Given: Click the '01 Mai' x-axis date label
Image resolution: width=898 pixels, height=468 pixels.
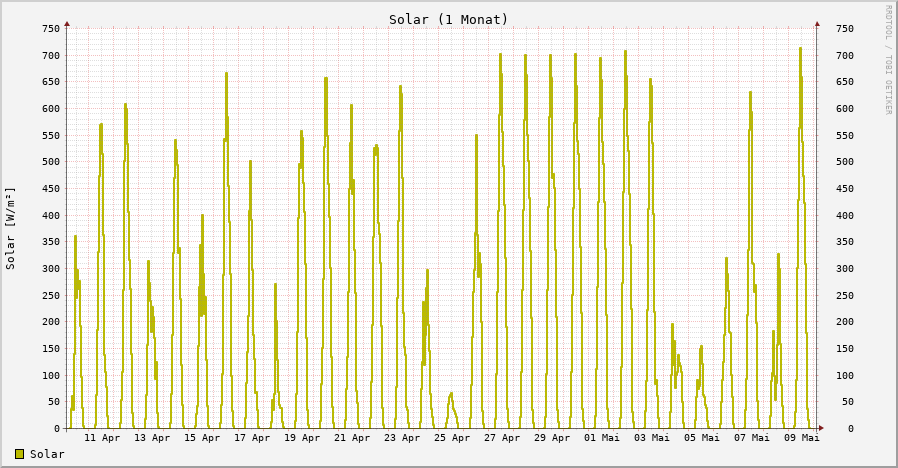Looking at the screenshot, I should 602,438.
